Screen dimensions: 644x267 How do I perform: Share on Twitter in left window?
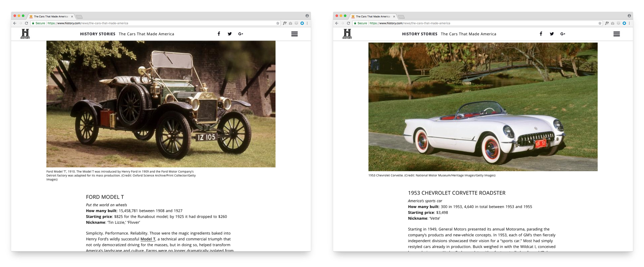click(x=230, y=34)
